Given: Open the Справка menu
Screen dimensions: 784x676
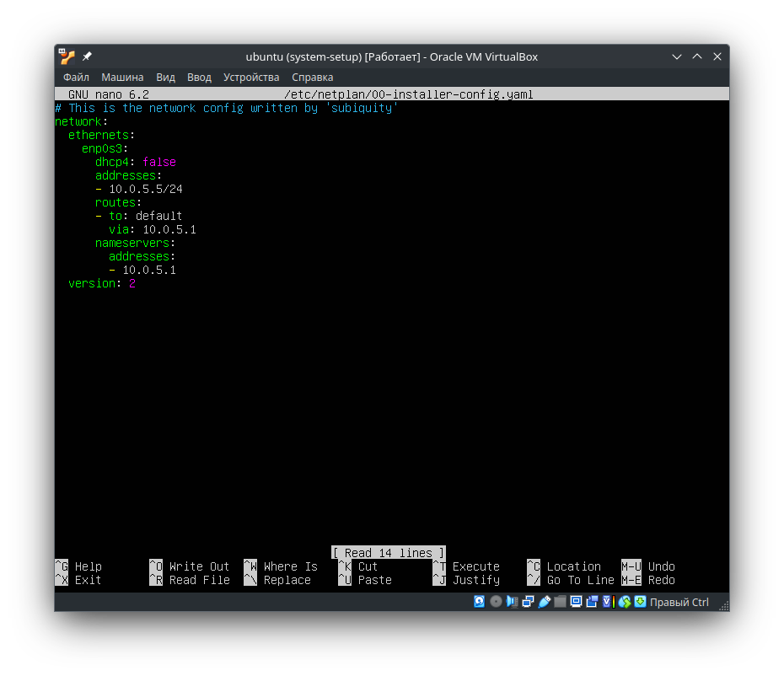Looking at the screenshot, I should coord(312,77).
